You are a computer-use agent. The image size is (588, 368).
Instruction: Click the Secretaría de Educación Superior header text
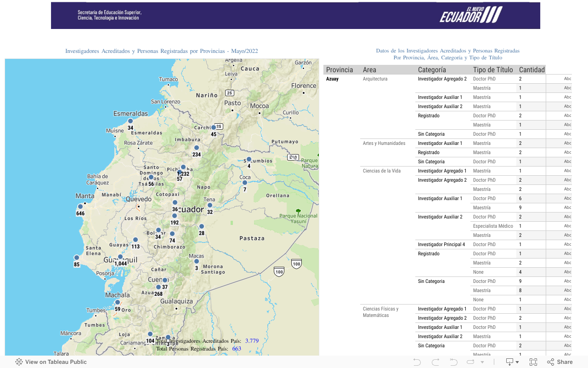click(109, 15)
